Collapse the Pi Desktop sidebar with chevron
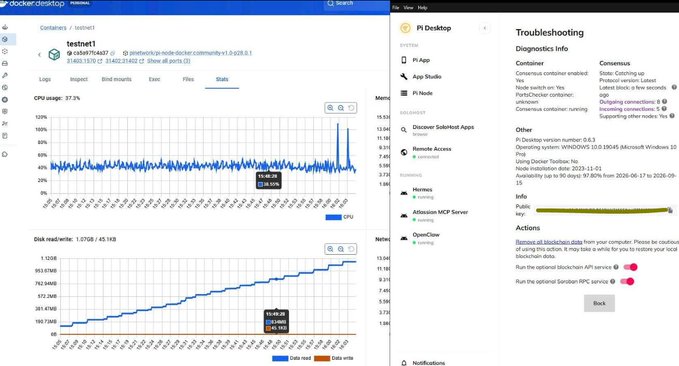 (x=485, y=28)
